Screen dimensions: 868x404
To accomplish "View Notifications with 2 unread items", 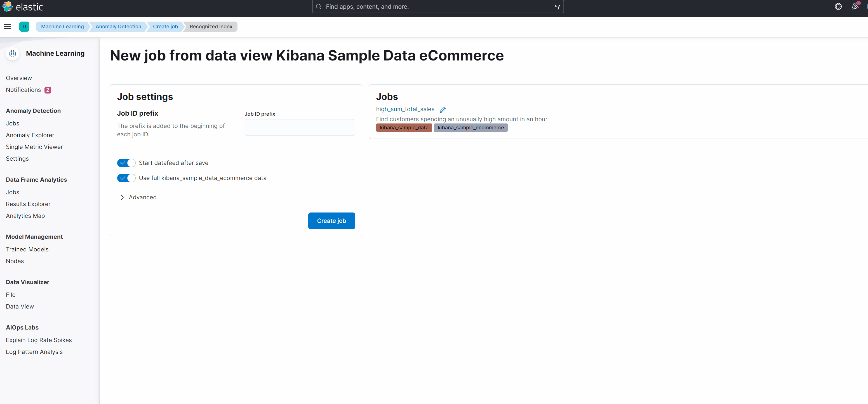I will [23, 90].
